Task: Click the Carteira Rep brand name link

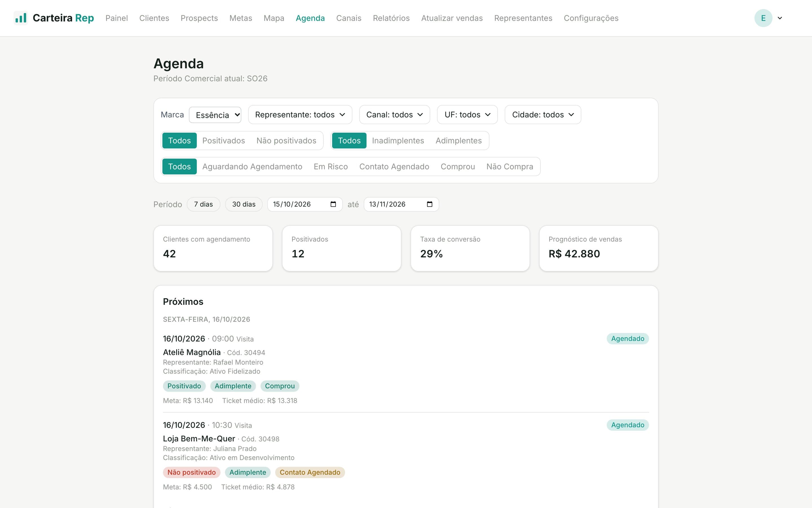Action: tap(63, 18)
